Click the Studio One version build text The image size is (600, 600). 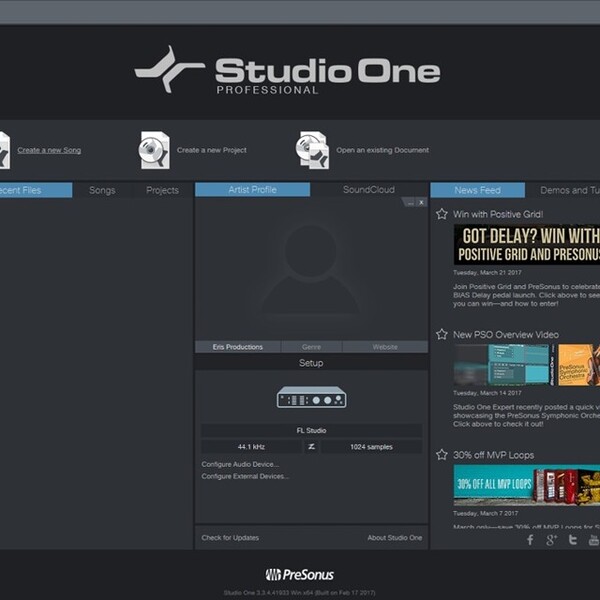pos(300,593)
